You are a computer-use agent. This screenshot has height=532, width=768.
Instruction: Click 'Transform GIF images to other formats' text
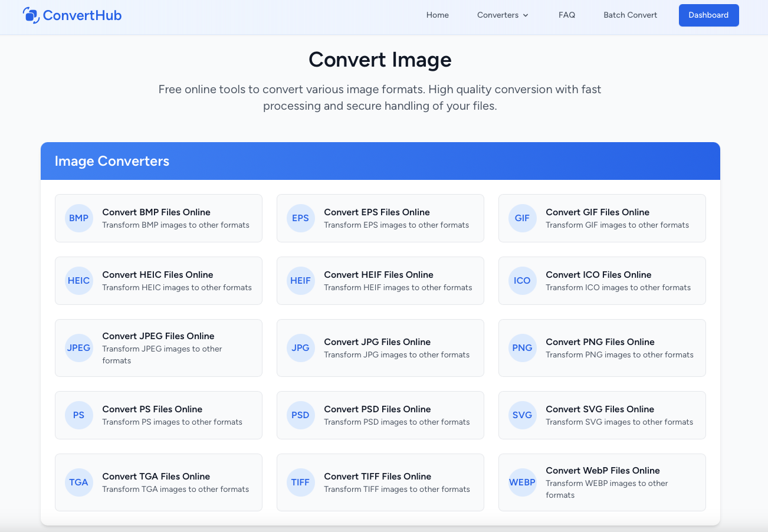[617, 225]
